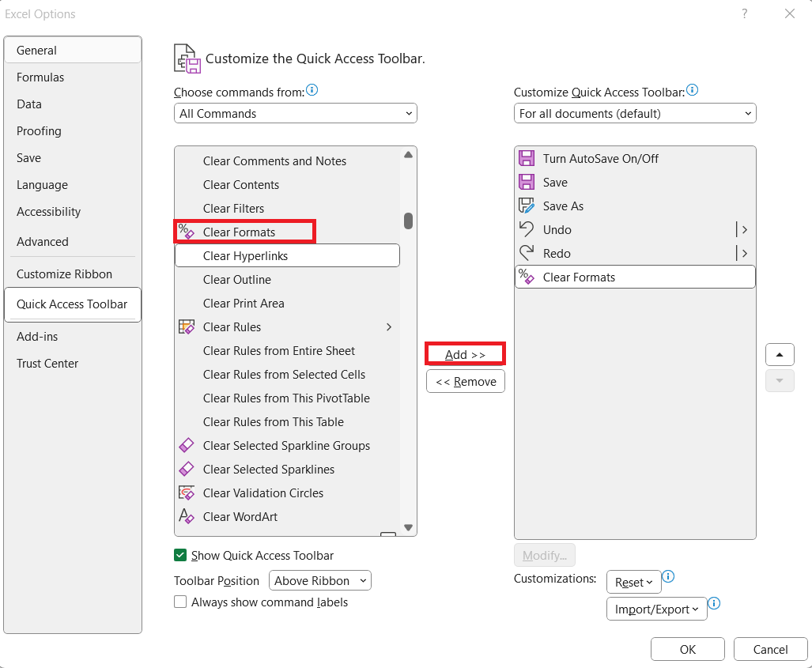Click the greyed-out Modify... button
This screenshot has width=812, height=668.
tap(544, 555)
